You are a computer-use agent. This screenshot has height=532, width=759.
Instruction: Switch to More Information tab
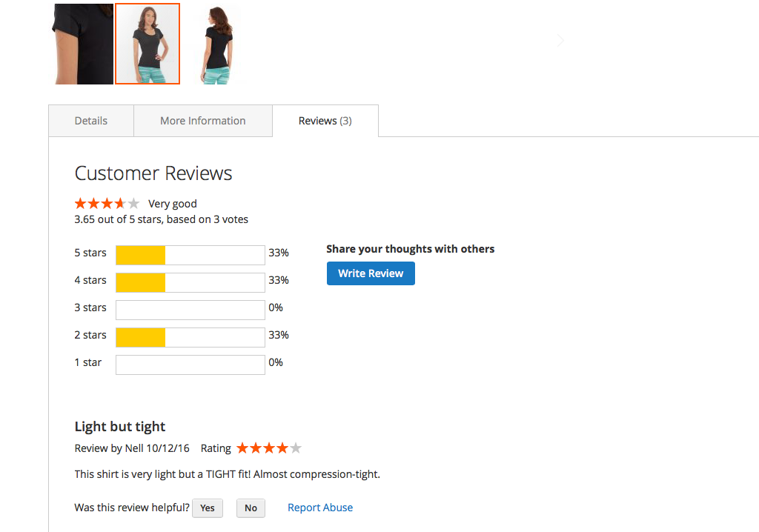(x=203, y=121)
